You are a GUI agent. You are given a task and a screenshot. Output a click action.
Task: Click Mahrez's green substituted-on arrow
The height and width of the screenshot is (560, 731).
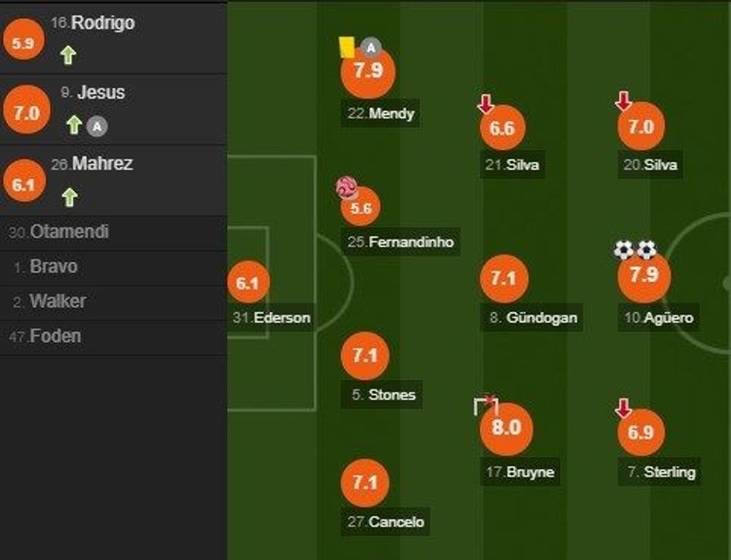(x=69, y=197)
